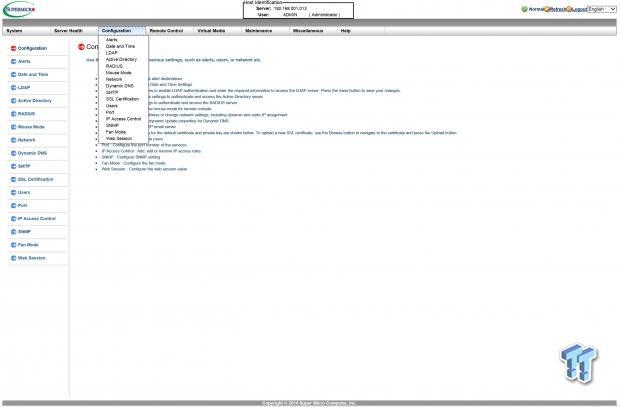Select SSL Certification in dropdown menu

(x=123, y=99)
